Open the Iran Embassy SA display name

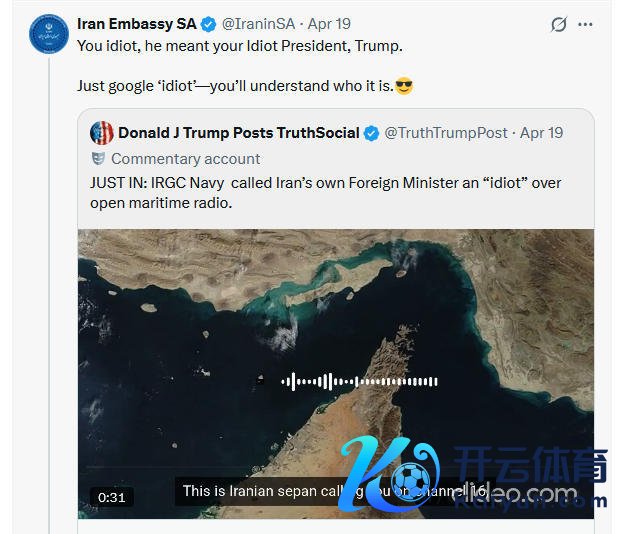point(137,24)
